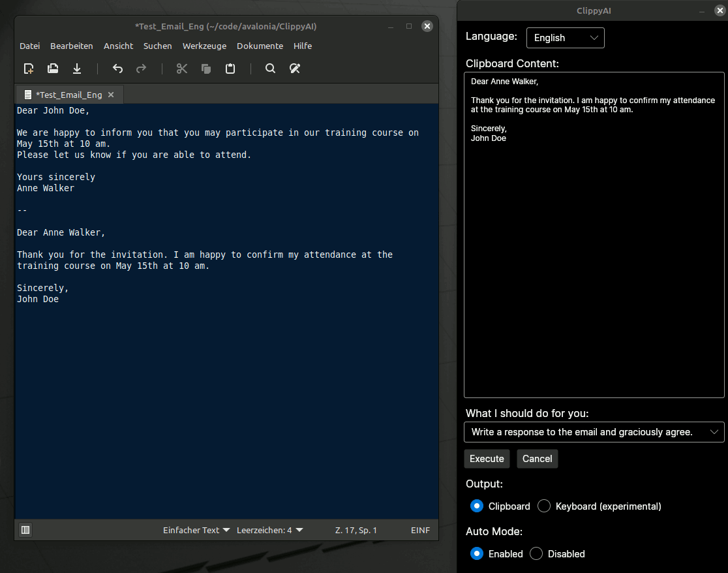Paste clipboard contents into the editor
Viewport: 728px width, 573px height.
pyautogui.click(x=230, y=69)
